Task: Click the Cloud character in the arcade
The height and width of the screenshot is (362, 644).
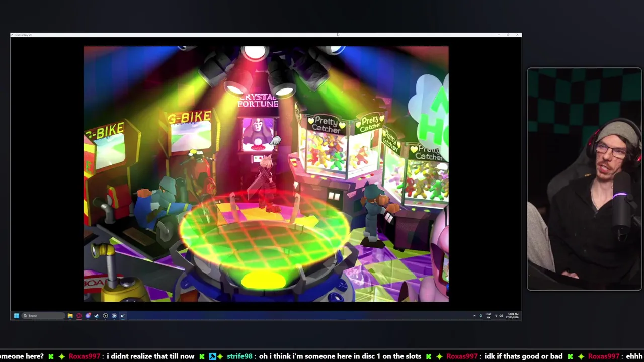Action: (265, 184)
